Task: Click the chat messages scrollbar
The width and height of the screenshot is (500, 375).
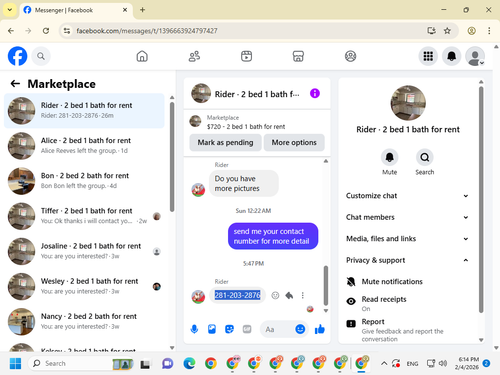Action: pyautogui.click(x=326, y=285)
